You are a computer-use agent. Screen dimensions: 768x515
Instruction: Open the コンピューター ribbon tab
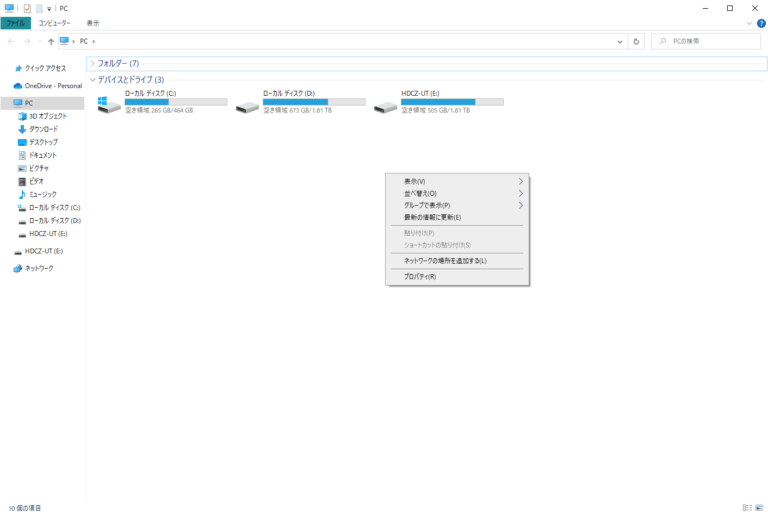pos(54,22)
